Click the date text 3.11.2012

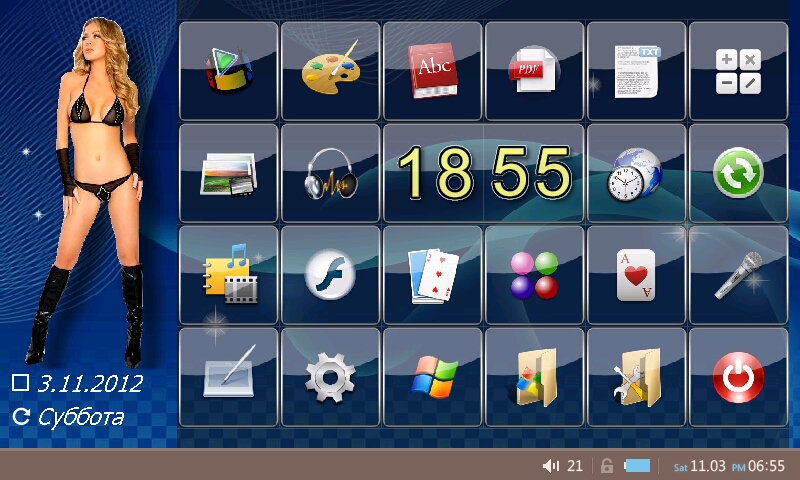click(90, 384)
